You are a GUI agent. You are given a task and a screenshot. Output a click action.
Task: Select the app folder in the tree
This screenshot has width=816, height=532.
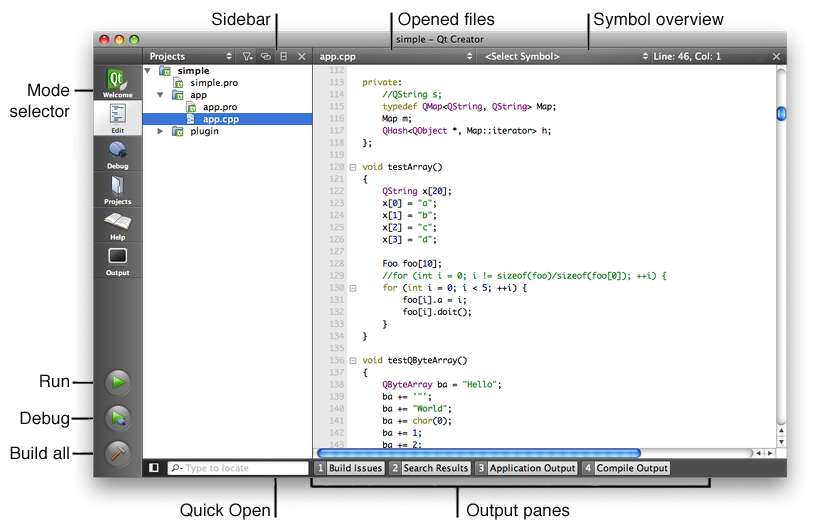[198, 95]
